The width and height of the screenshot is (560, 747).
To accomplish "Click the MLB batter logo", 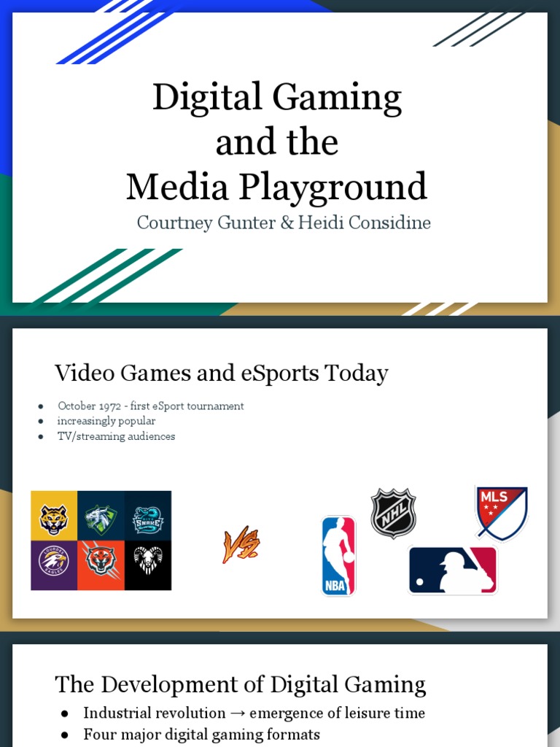I will point(453,570).
